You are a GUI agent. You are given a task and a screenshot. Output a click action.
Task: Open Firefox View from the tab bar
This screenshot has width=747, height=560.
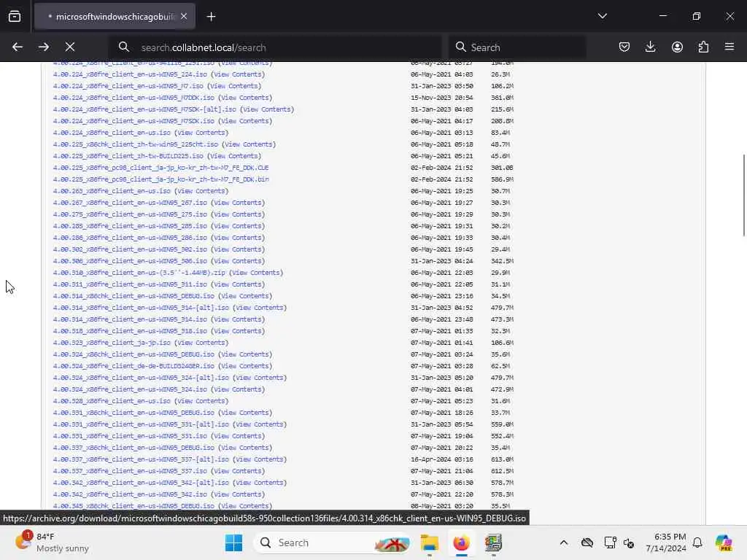15,17
